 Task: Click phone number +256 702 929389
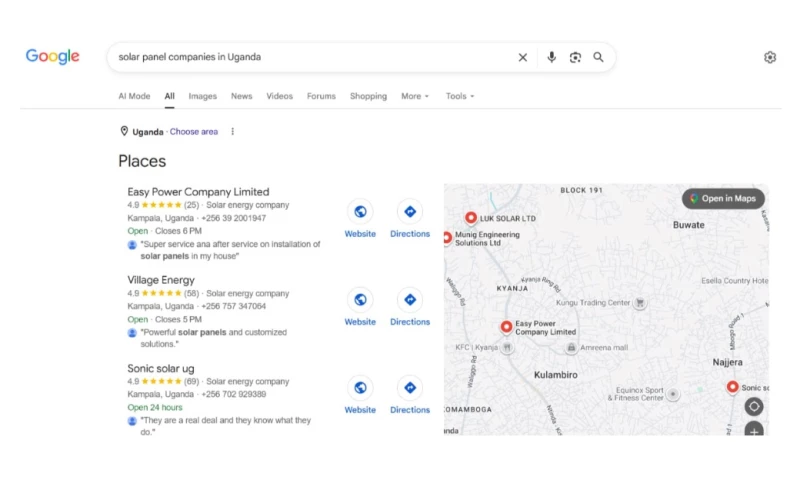click(234, 394)
